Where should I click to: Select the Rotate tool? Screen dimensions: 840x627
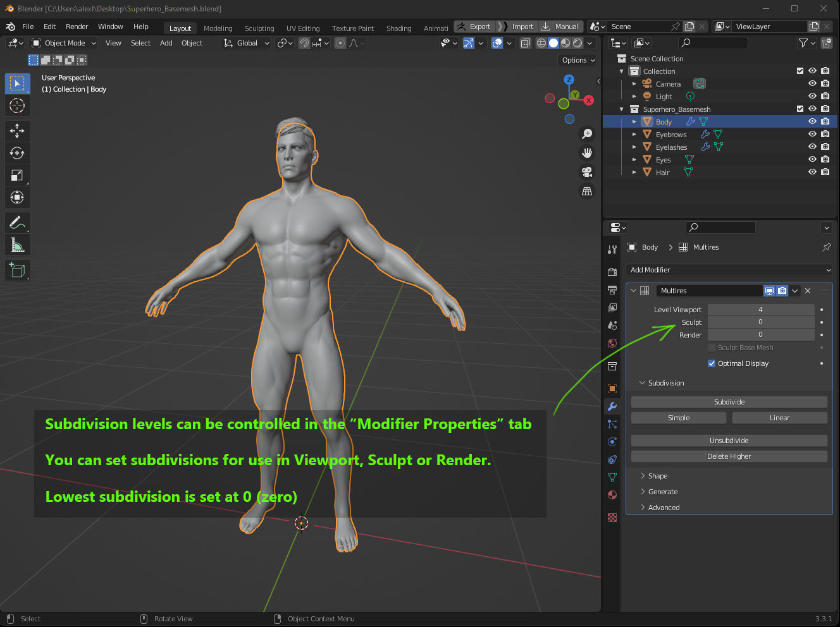click(17, 153)
